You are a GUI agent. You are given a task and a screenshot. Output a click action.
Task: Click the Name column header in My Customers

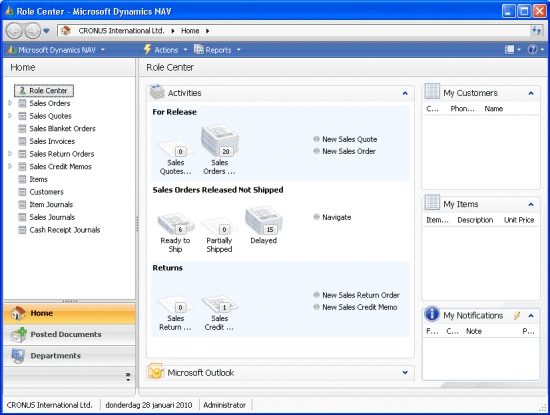click(494, 109)
